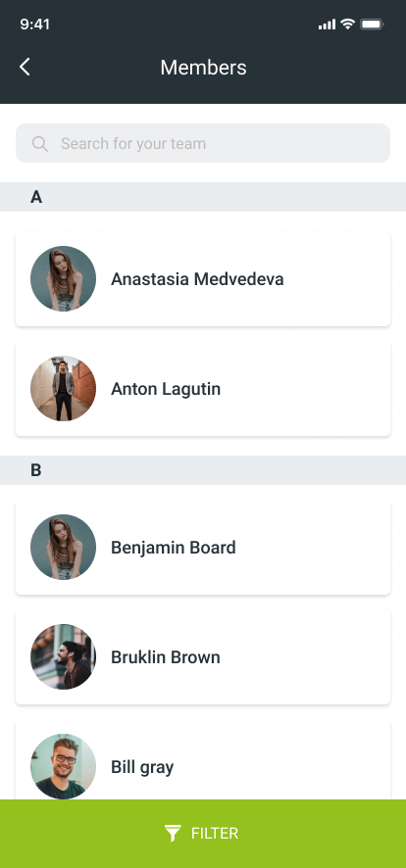Screen dimensions: 406x868
Task: Tap the green FILTER button
Action: [x=203, y=834]
